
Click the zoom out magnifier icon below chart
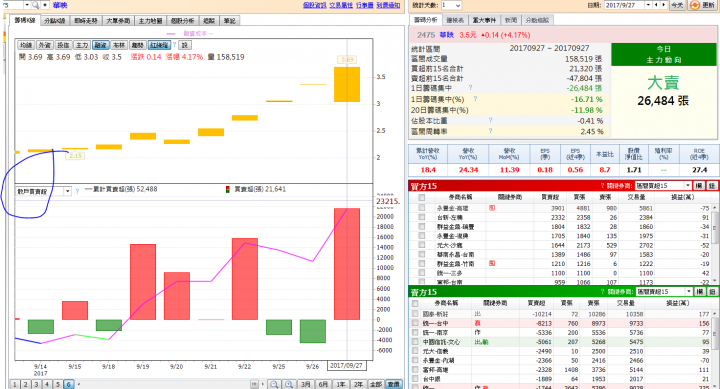(x=274, y=384)
